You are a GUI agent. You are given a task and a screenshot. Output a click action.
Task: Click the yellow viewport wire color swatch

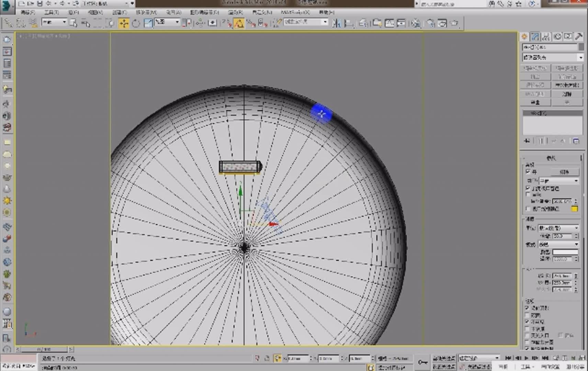574,209
